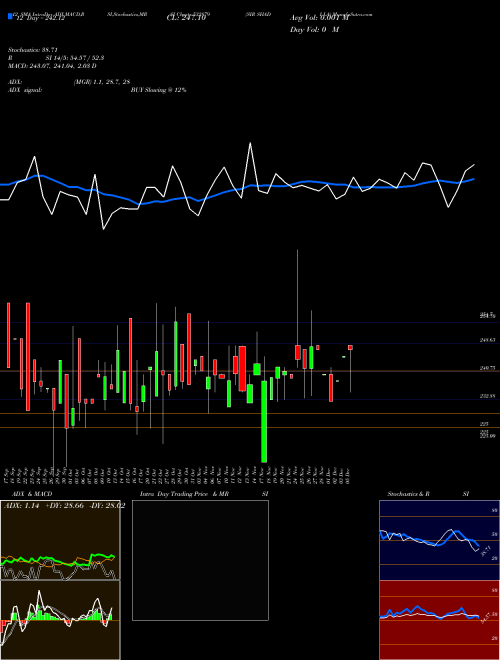Click the 'Intra Day Trading Price & MR' title
Image resolution: width=500 pixels, height=660 pixels.
coord(184,494)
